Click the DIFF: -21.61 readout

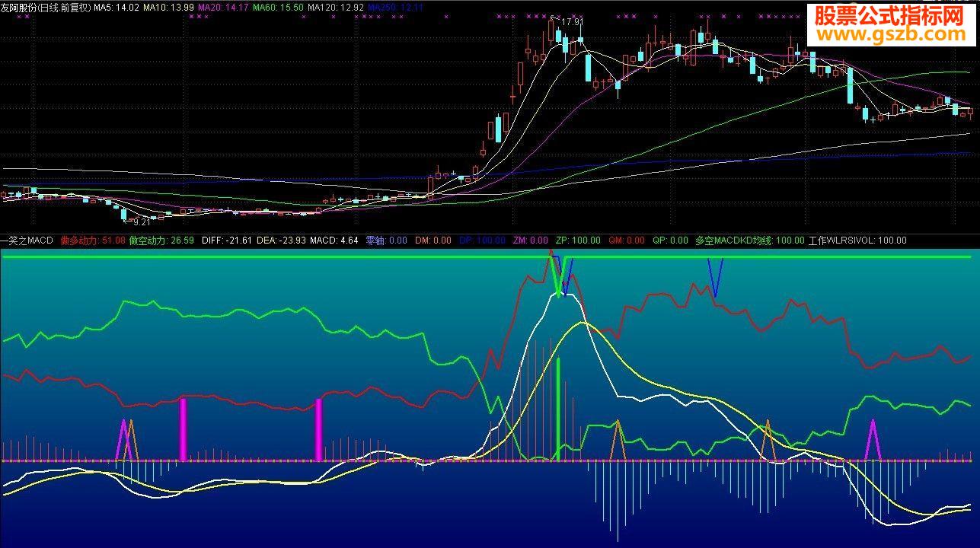pyautogui.click(x=227, y=241)
